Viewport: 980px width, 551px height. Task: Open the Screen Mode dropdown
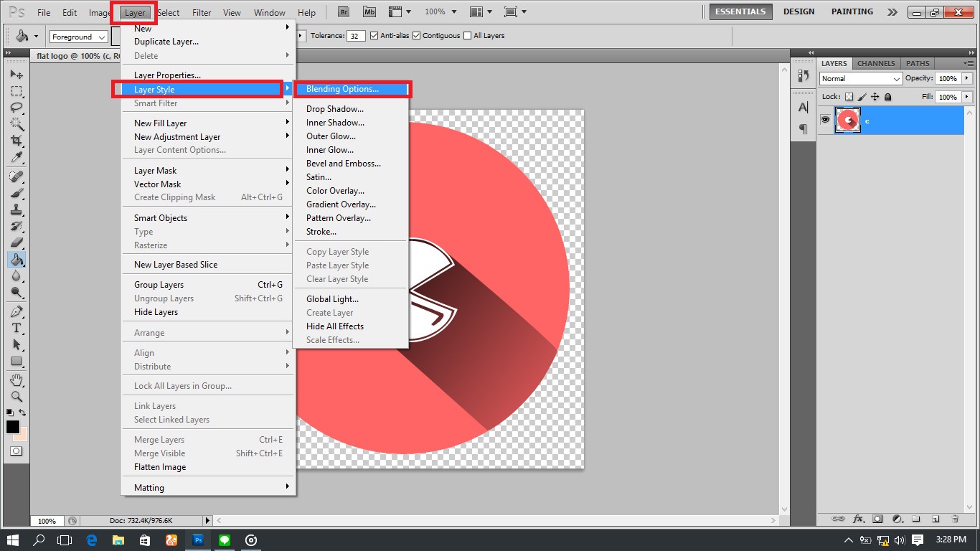coord(516,12)
